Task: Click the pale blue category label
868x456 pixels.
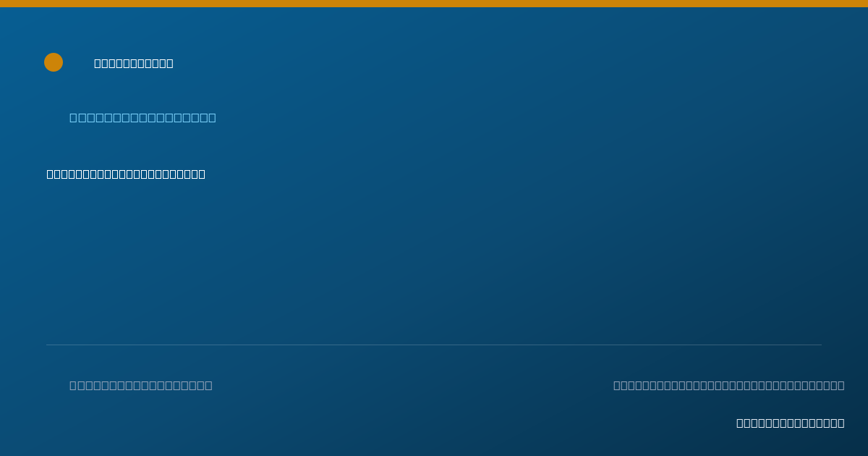Action: [x=142, y=117]
